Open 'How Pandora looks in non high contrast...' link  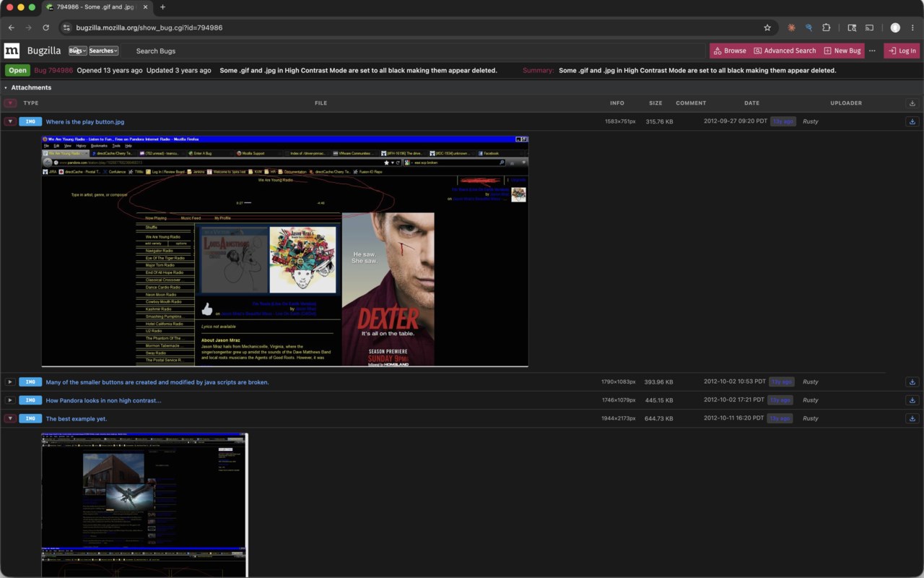[x=103, y=400]
